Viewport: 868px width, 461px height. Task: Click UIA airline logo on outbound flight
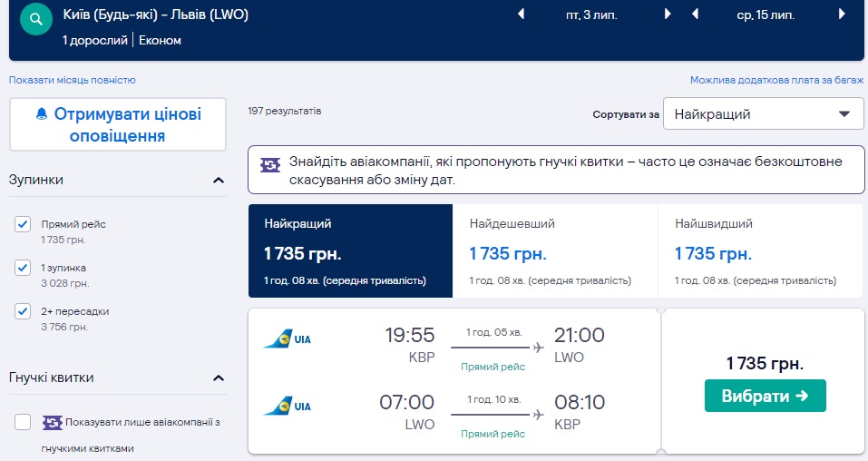click(287, 340)
